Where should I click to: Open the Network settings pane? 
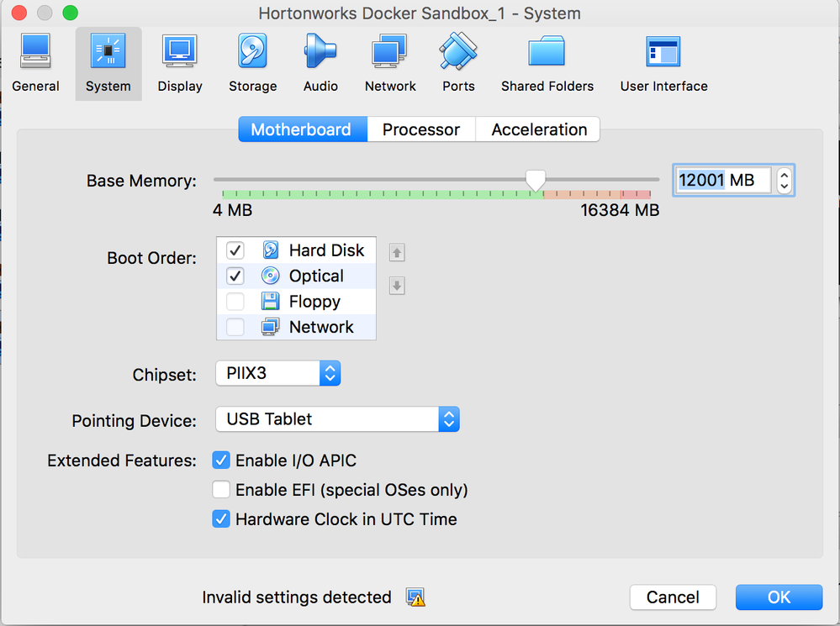(x=390, y=63)
